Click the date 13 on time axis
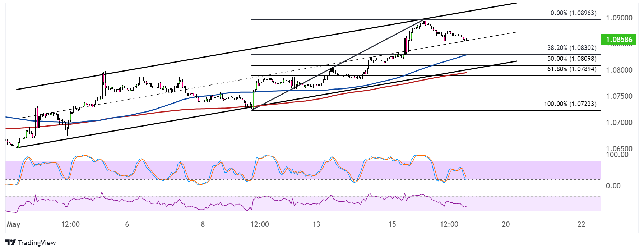 [316, 224]
